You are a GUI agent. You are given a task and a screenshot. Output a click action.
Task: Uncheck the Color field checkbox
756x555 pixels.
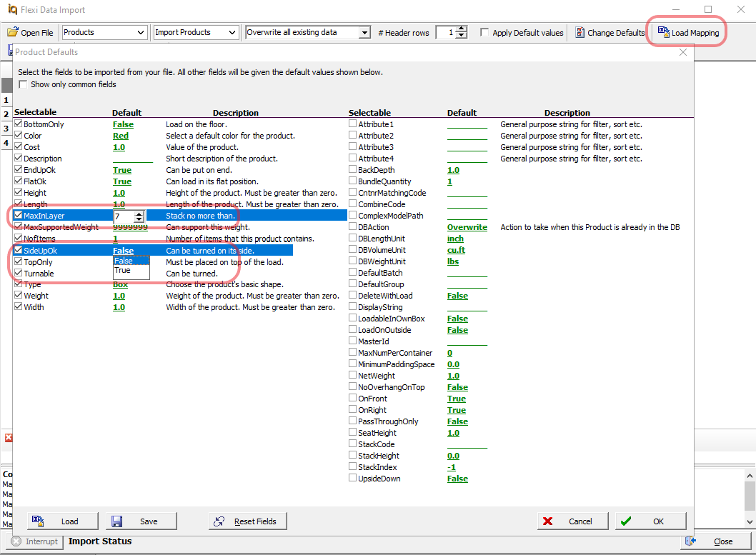tap(19, 135)
